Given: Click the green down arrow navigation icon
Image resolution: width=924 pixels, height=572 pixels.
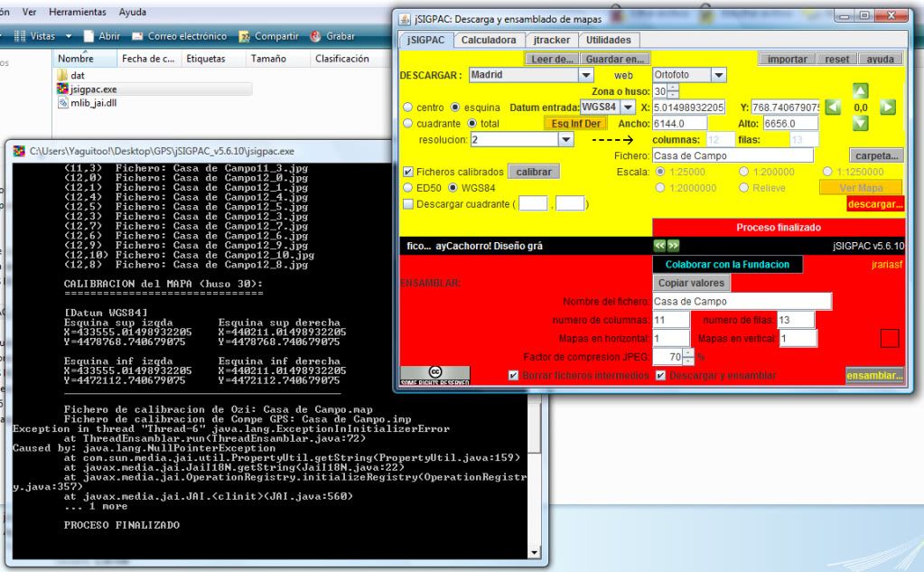Looking at the screenshot, I should 860,123.
